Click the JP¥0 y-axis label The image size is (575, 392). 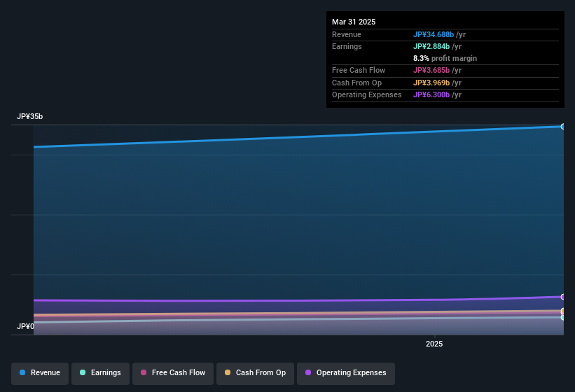pyautogui.click(x=25, y=326)
